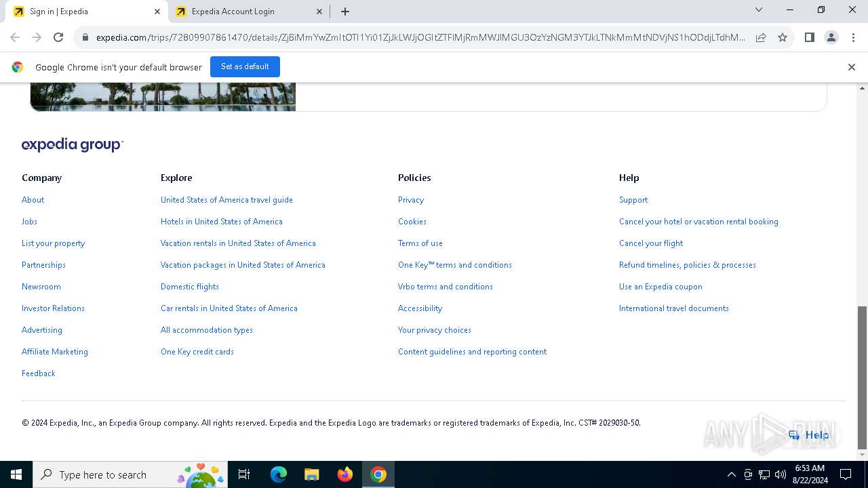Image resolution: width=868 pixels, height=488 pixels.
Task: Open International travel documents link
Action: pyautogui.click(x=674, y=308)
